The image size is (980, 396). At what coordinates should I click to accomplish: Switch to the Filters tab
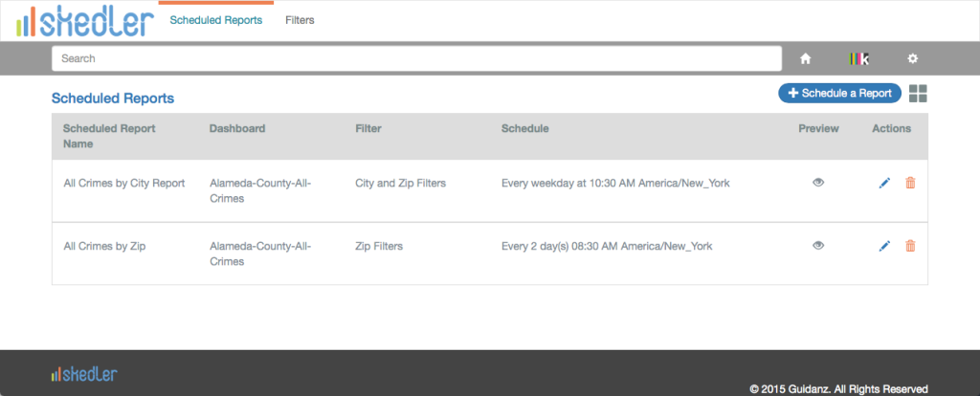click(x=300, y=20)
